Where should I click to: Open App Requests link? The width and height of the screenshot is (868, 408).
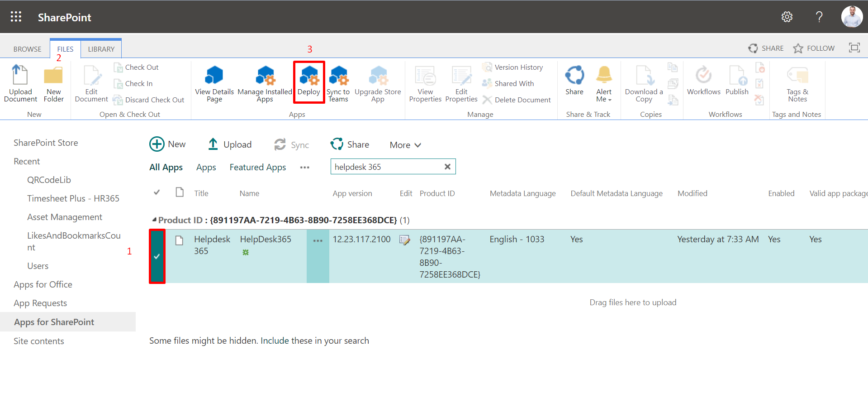point(40,303)
